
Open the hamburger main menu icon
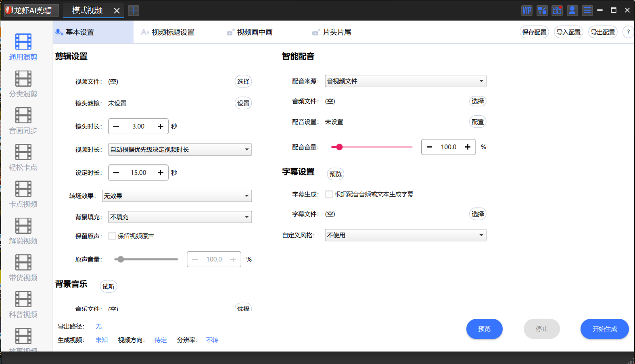click(587, 10)
